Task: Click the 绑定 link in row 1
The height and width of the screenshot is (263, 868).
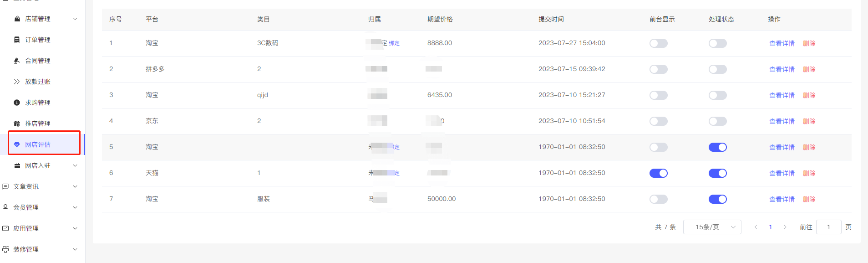Action: [x=394, y=43]
